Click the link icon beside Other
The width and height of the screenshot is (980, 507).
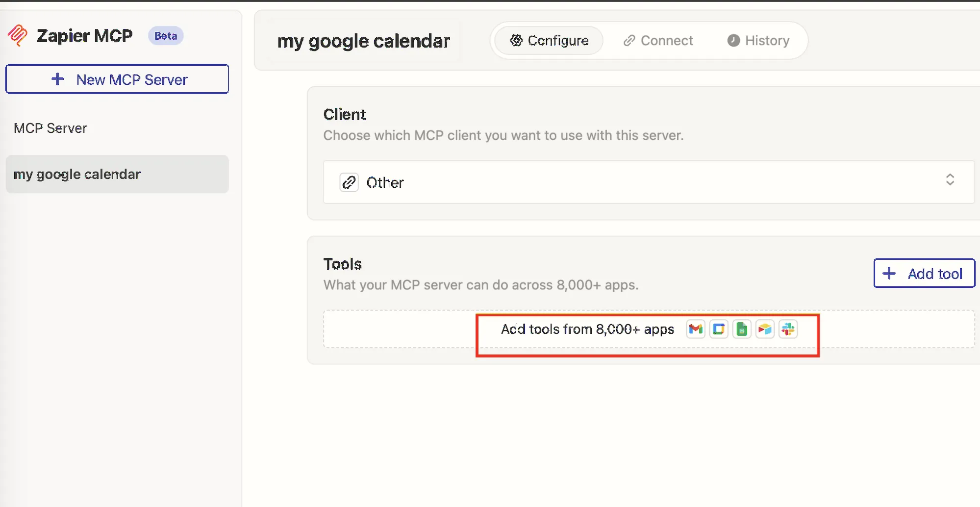click(x=349, y=182)
